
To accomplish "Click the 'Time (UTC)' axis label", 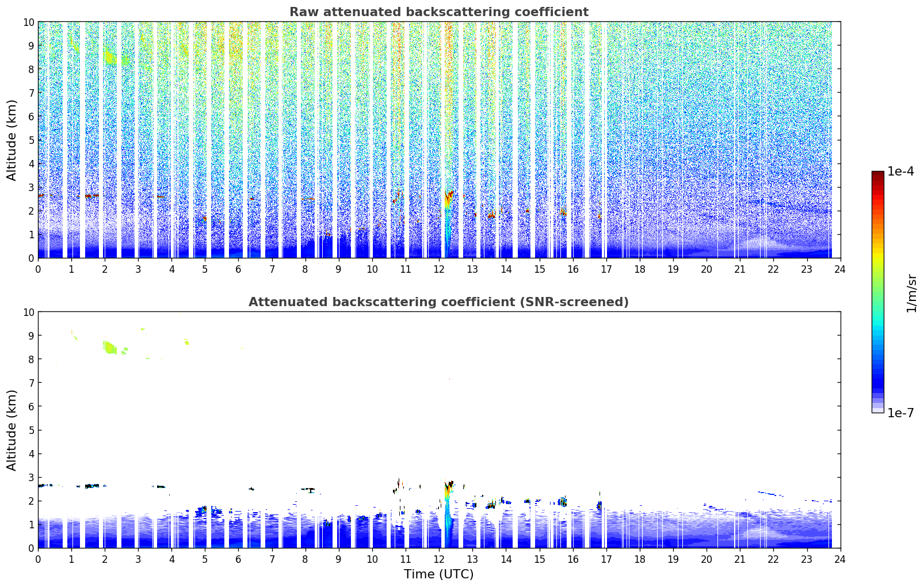I will [438, 574].
